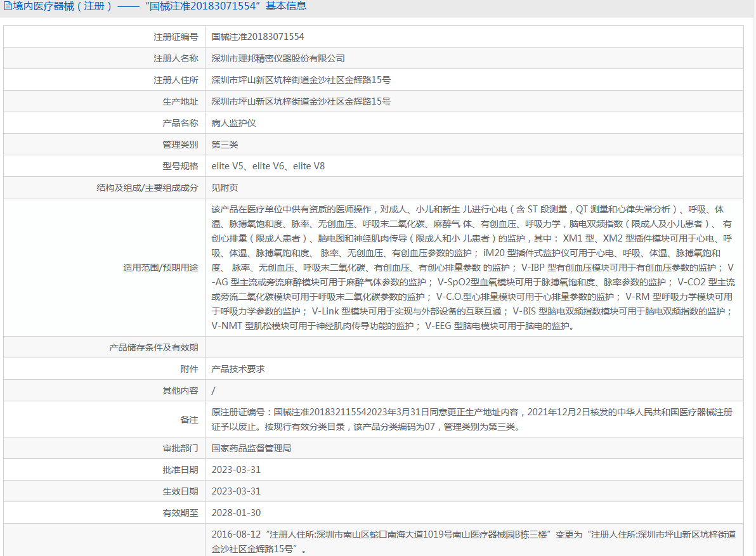756x556 pixels.
Task: Click the 产品储存条件及有效期 label
Action: [154, 347]
